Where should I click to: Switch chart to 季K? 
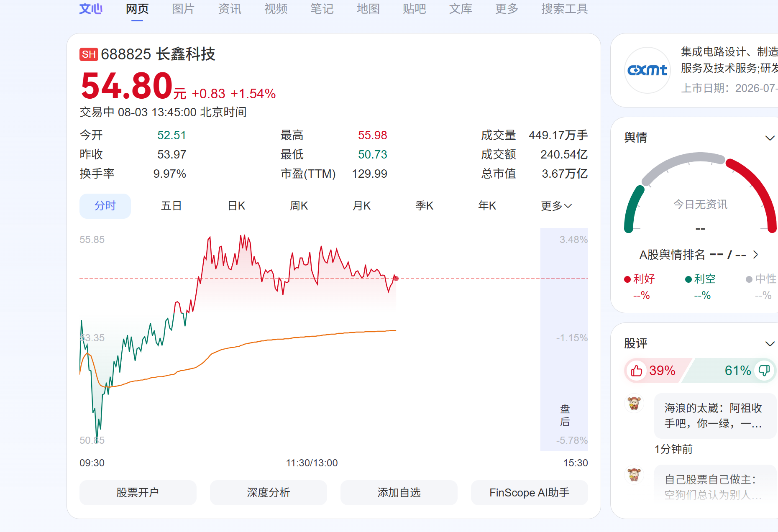pos(425,206)
